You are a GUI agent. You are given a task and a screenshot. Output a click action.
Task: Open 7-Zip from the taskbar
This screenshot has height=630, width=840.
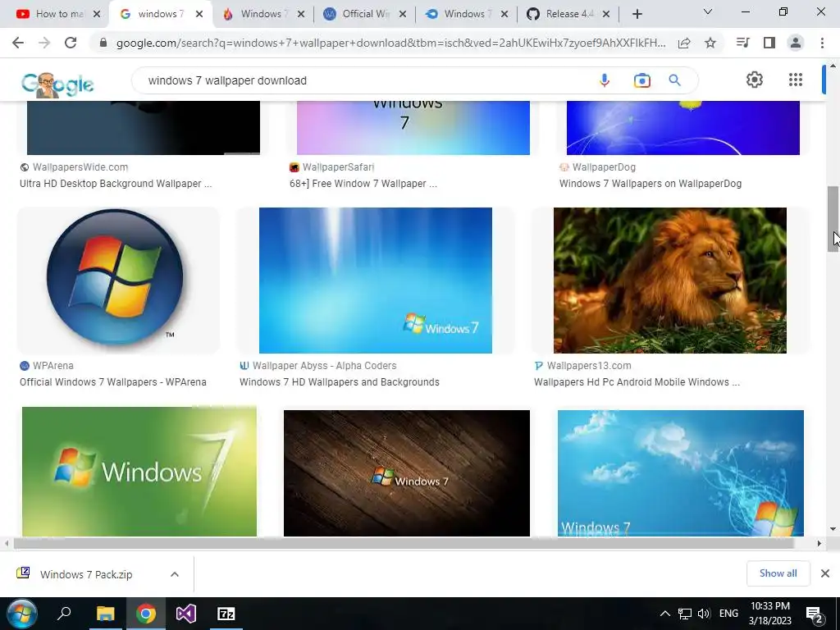tap(226, 614)
